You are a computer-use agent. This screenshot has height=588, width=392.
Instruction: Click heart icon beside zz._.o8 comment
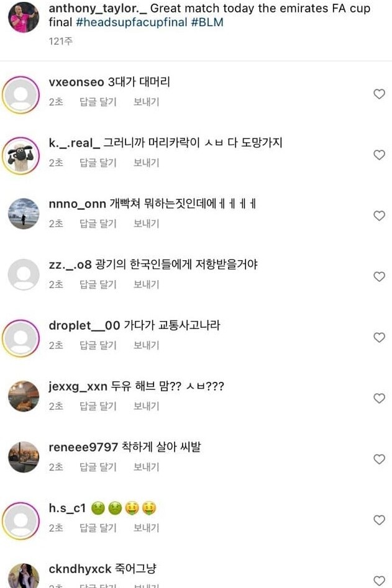(x=379, y=277)
